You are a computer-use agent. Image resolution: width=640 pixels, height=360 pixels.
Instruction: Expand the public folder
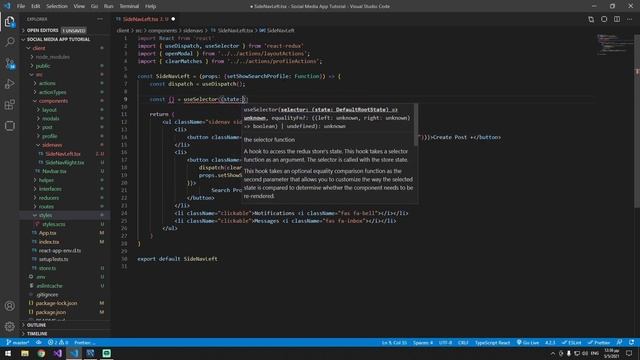click(42, 66)
